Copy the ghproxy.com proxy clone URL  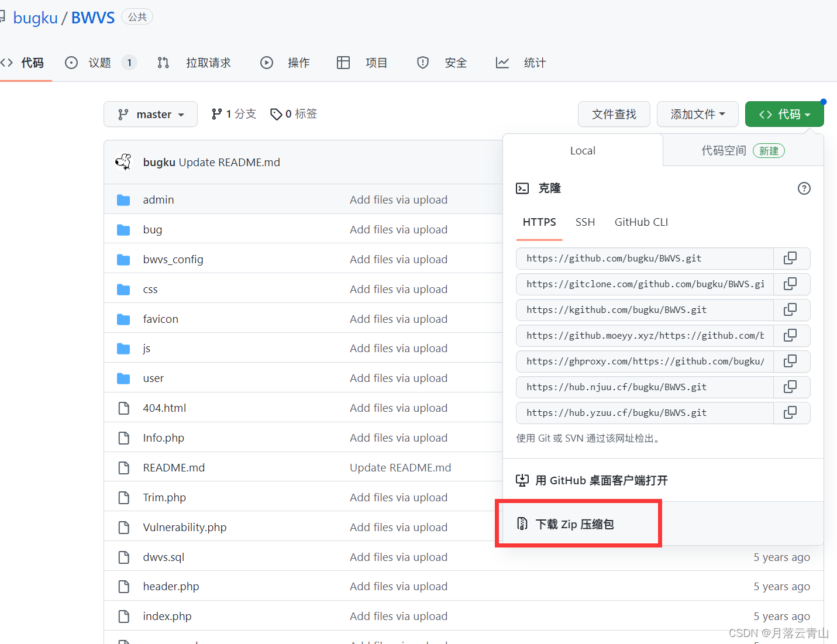(x=791, y=361)
